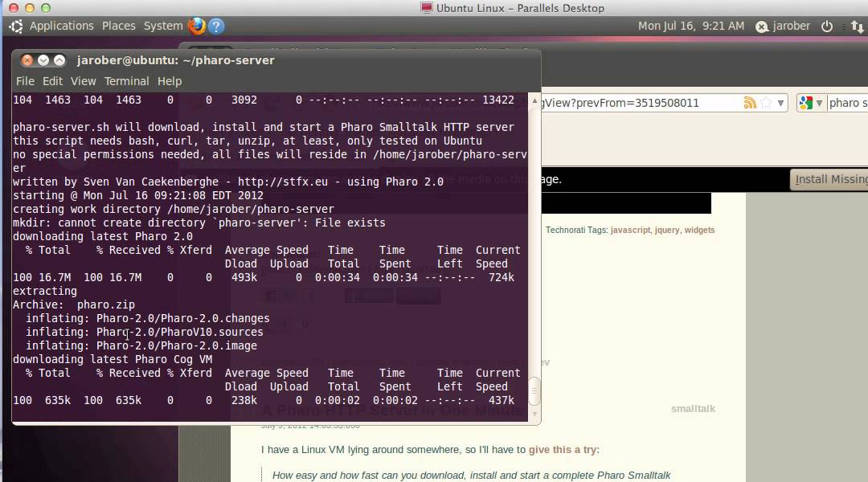Click the terminal scrollbar down arrow
Screen dimensions: 868x482
coord(534,414)
